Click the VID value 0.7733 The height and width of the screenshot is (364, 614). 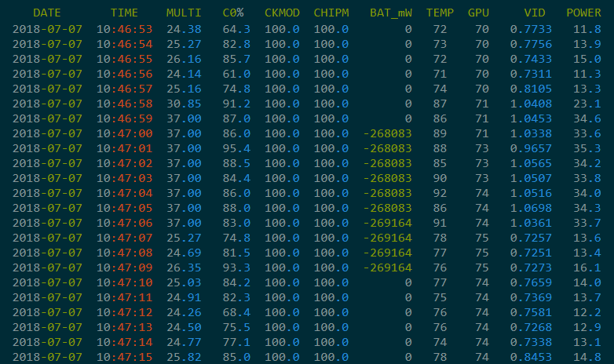(x=531, y=29)
